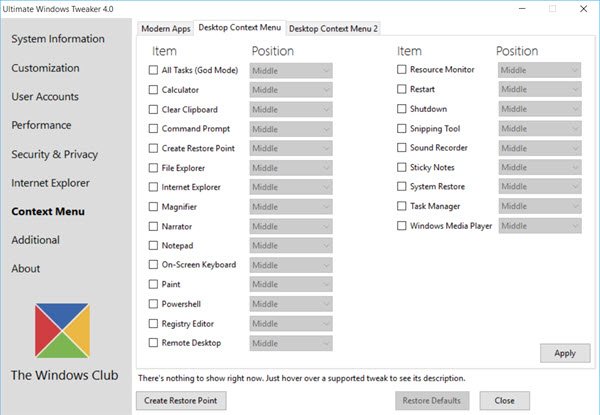
Task: Switch to the Modern Apps tab
Action: [x=166, y=29]
